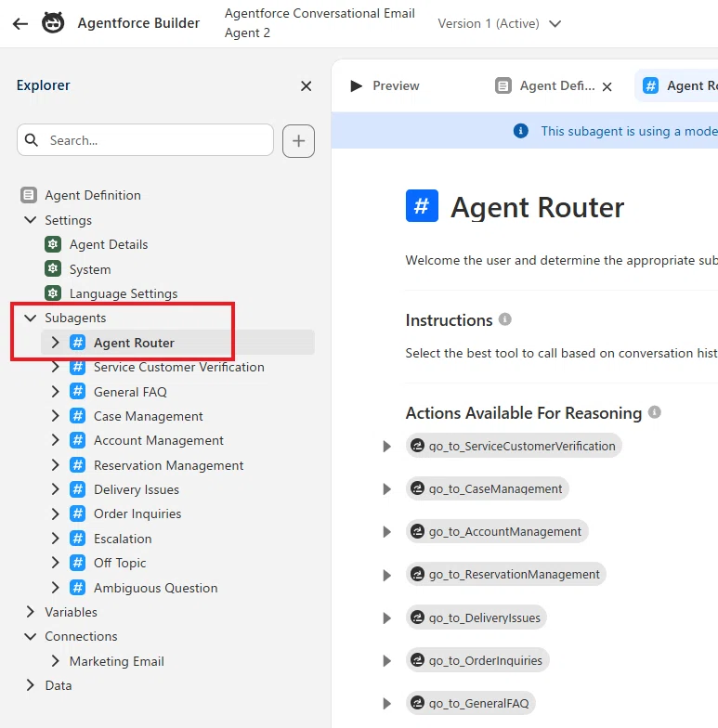Image resolution: width=718 pixels, height=728 pixels.
Task: Collapse the Connections section
Action: click(x=30, y=636)
